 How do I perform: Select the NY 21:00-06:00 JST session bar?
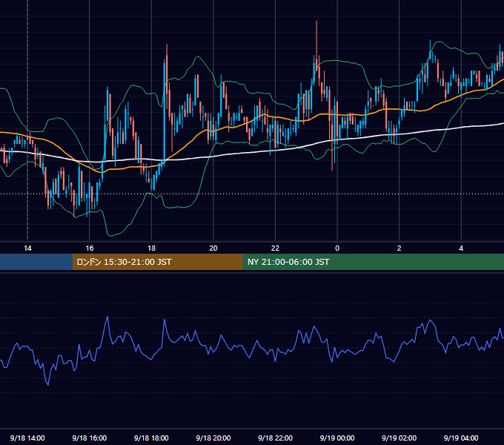373,262
